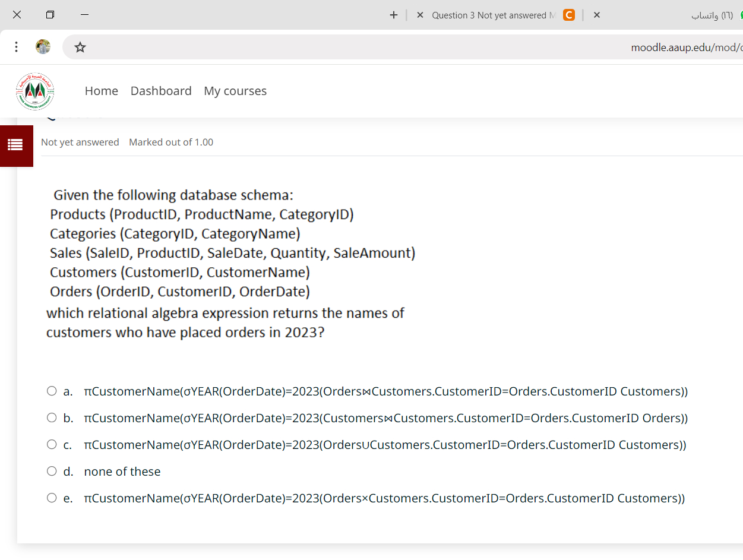Open My courses
The image size is (743, 560).
(x=235, y=91)
